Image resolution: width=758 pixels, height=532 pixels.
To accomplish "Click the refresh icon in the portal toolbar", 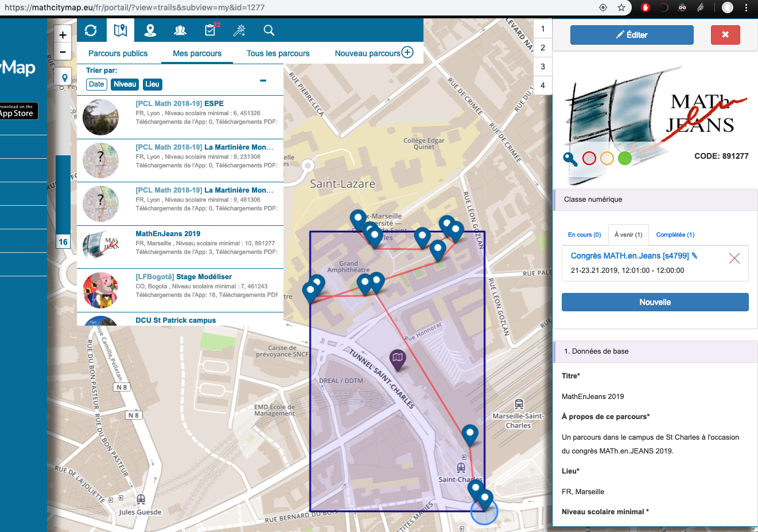I will point(91,30).
